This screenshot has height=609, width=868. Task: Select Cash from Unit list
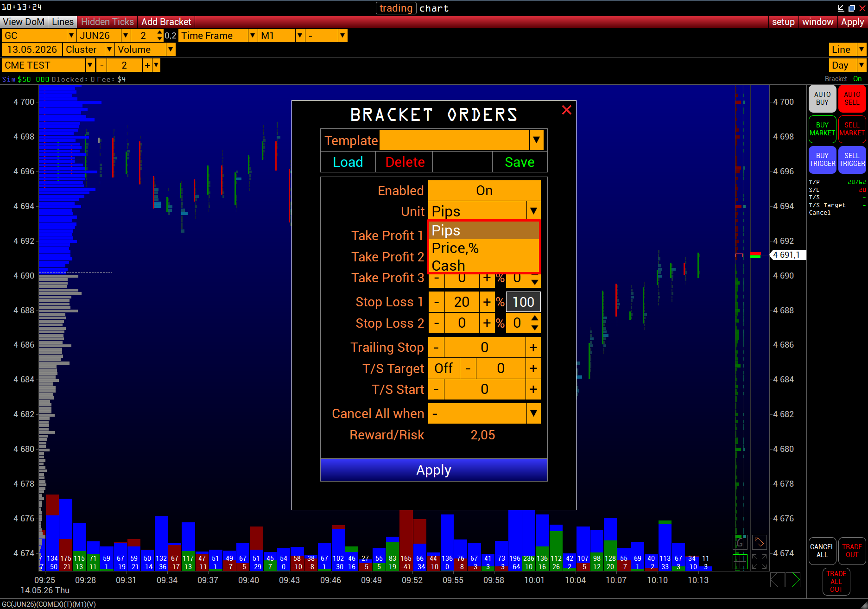tap(484, 266)
